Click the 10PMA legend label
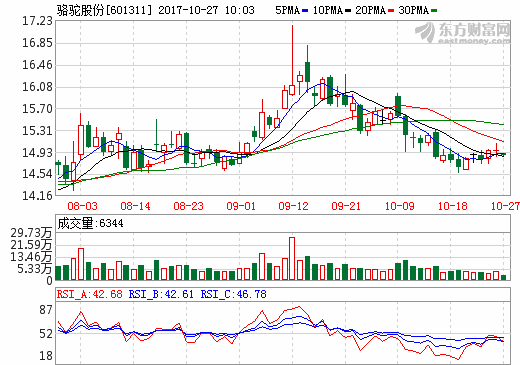This screenshot has width=520, height=365. pos(328,10)
